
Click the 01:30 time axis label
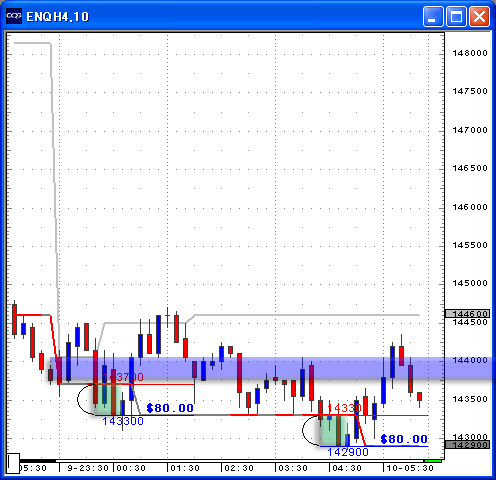pos(185,468)
